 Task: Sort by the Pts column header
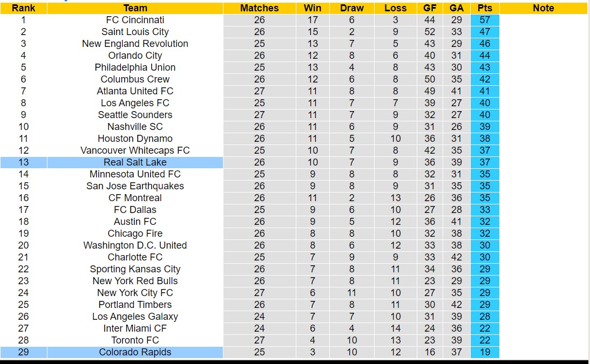[x=485, y=8]
